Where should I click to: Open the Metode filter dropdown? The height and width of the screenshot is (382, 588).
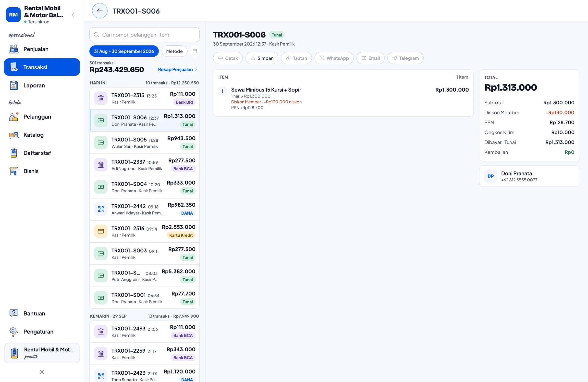[x=174, y=51]
